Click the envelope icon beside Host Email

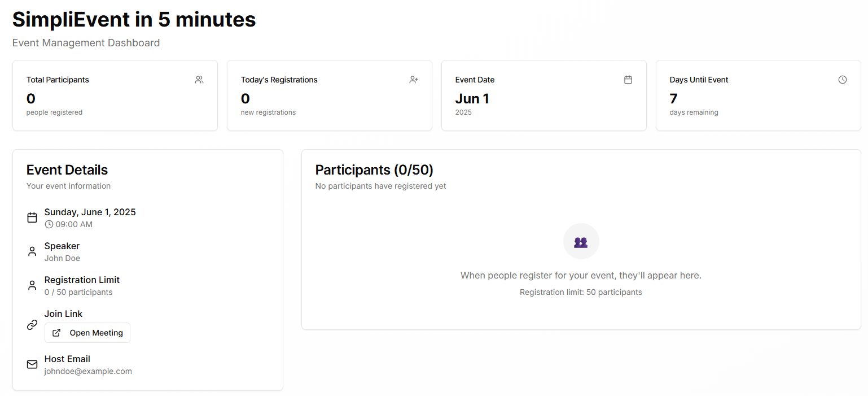click(x=32, y=364)
